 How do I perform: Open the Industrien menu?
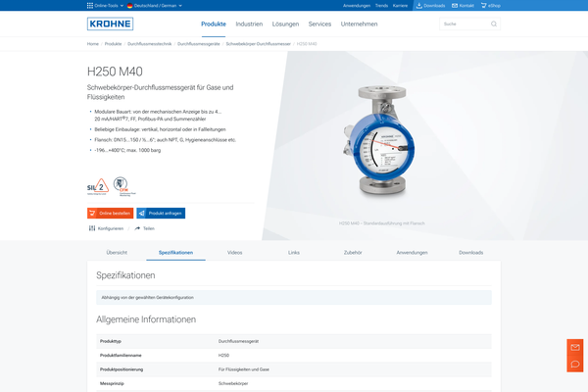click(249, 24)
